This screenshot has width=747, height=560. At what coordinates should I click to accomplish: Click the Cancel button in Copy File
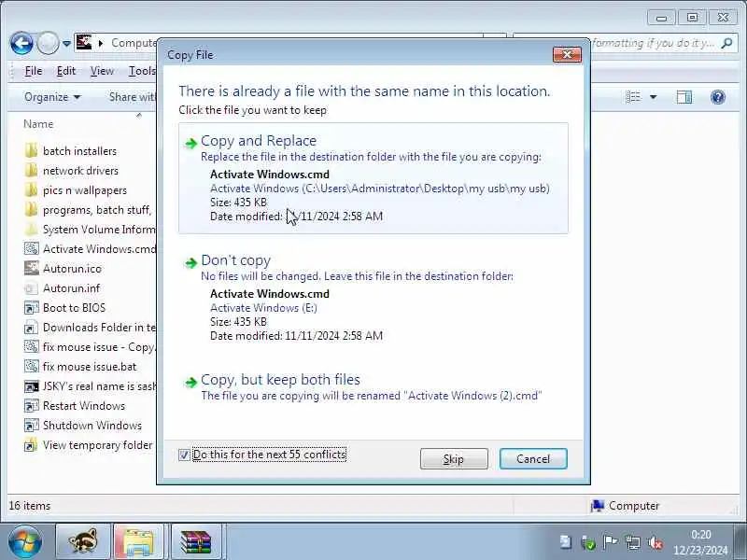[533, 458]
